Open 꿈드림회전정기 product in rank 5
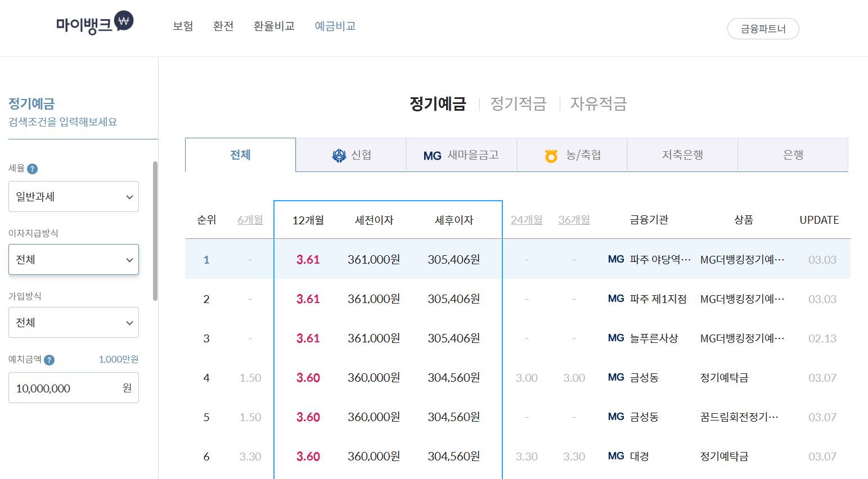This screenshot has height=479, width=868. [x=739, y=417]
